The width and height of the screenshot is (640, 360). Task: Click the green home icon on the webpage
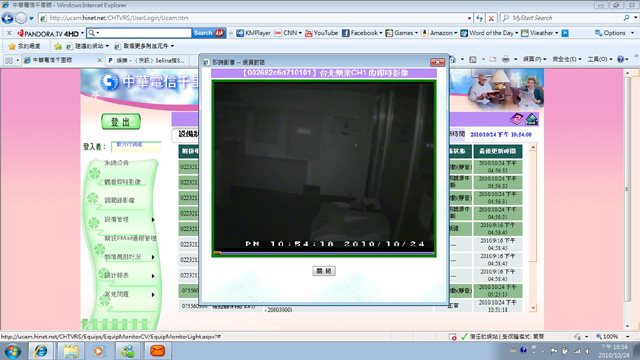pyautogui.click(x=531, y=119)
